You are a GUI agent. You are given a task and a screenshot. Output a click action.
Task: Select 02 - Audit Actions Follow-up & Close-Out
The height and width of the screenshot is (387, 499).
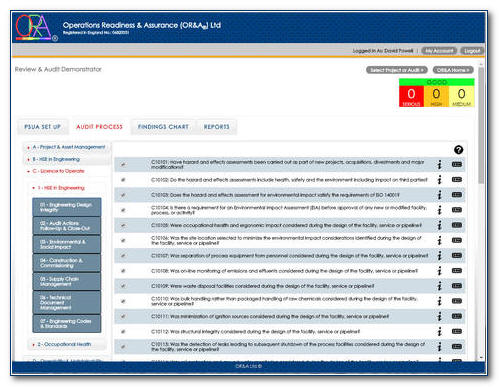tap(67, 226)
